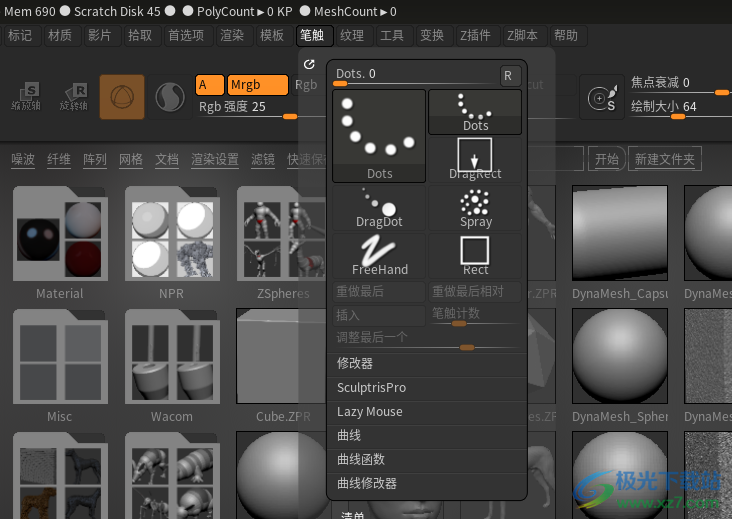Toggle the Rgb mode button
This screenshot has width=732, height=519.
[x=306, y=85]
